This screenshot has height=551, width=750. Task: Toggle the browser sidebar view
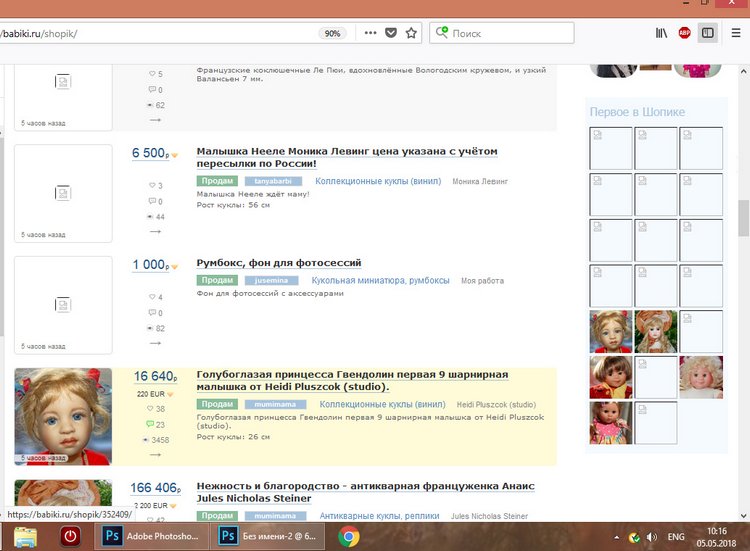708,33
